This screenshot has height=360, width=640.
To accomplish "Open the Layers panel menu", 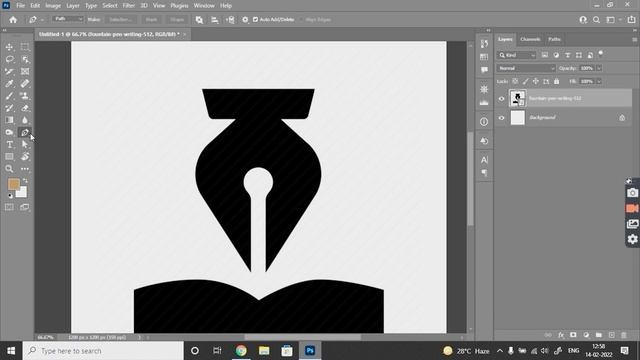I will pyautogui.click(x=635, y=40).
